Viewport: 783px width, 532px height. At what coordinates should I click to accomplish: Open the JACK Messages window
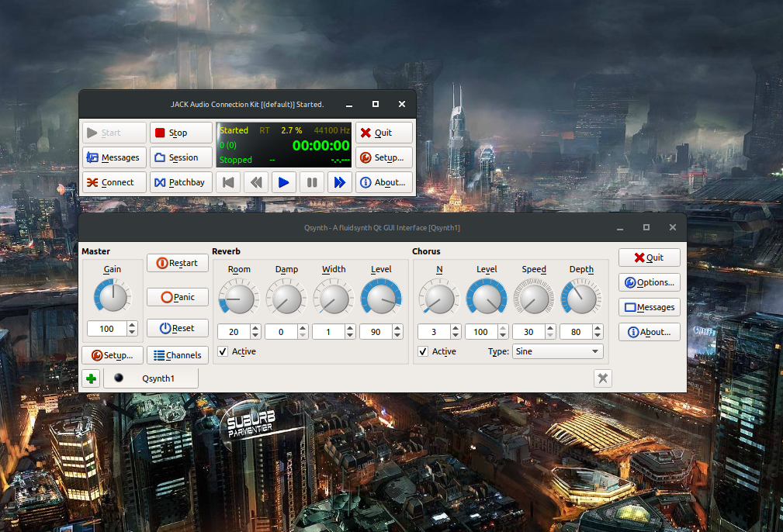coord(114,157)
